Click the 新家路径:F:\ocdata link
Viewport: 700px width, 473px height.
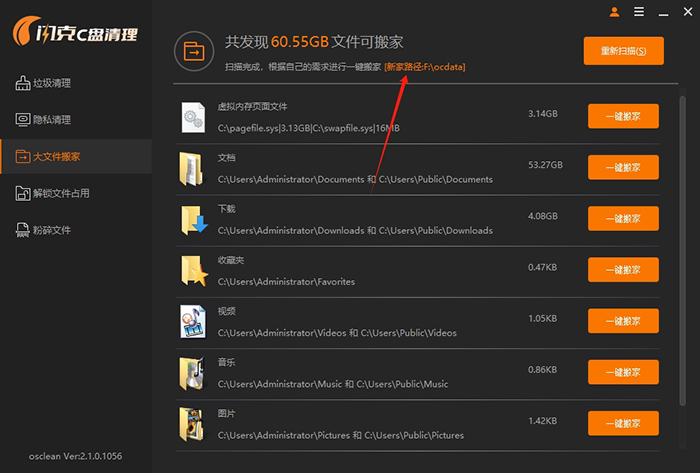425,67
